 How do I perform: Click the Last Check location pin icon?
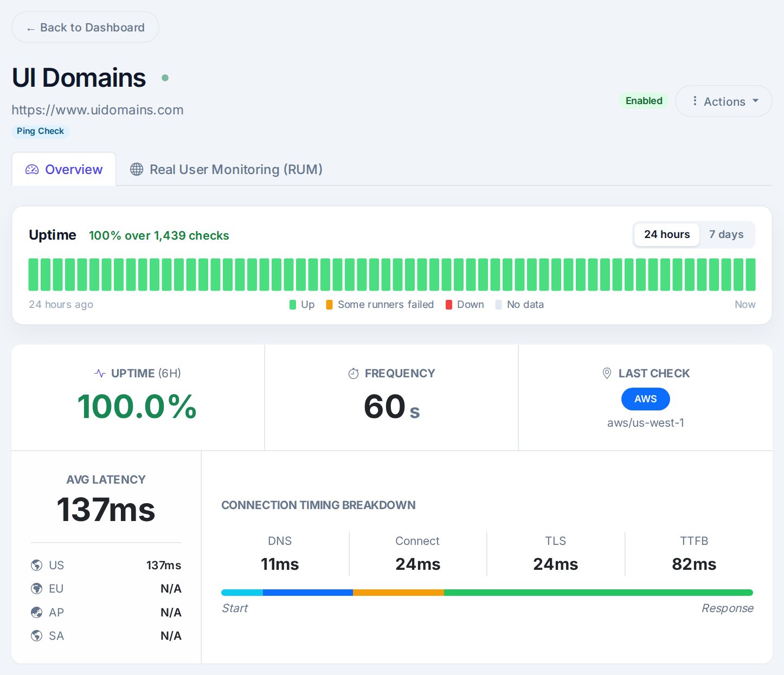(x=607, y=373)
